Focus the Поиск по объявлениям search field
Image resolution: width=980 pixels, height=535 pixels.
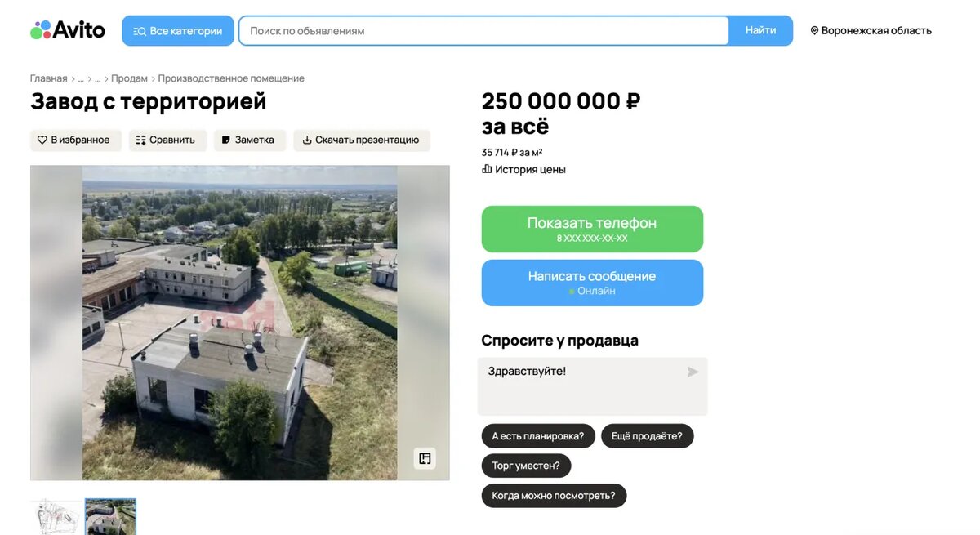483,31
